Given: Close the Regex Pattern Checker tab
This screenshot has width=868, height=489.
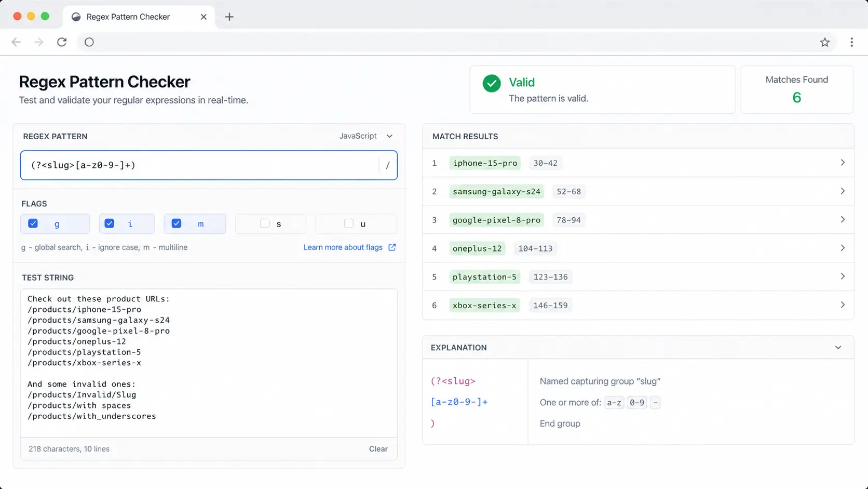Looking at the screenshot, I should [204, 17].
